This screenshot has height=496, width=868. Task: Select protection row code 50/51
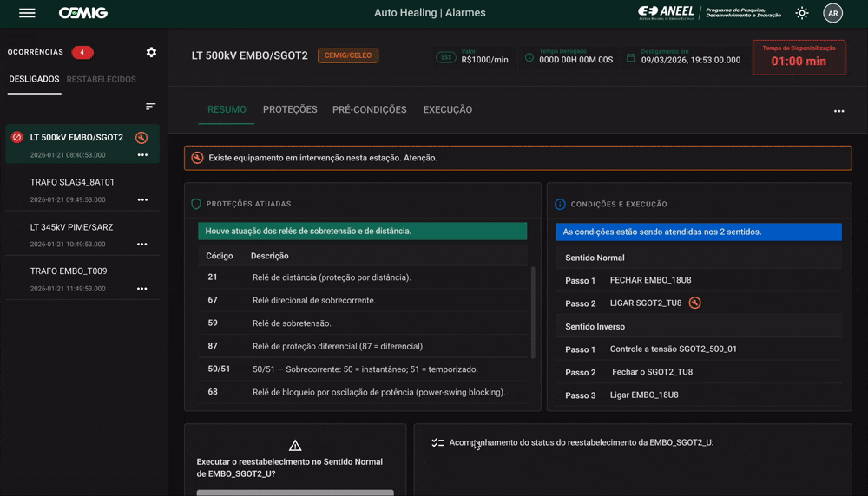[364, 369]
